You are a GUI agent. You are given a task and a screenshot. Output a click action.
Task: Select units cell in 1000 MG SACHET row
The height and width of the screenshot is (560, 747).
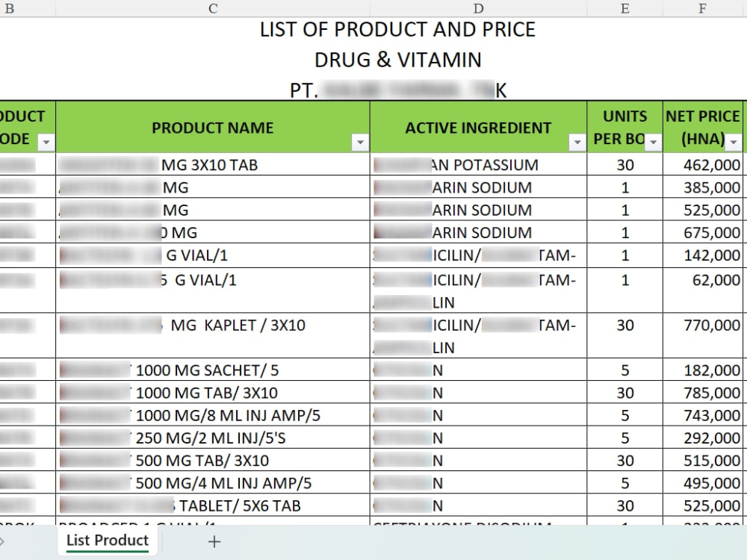[x=625, y=370]
